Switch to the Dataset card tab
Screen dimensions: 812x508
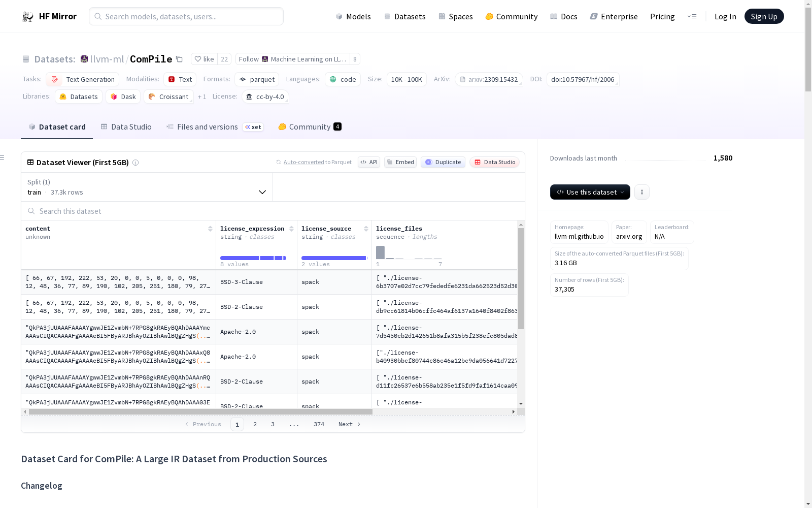[57, 127]
